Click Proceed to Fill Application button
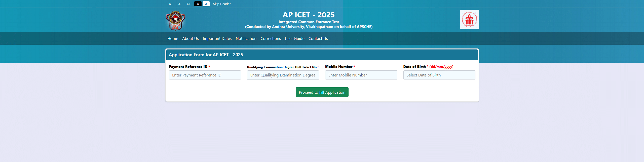Image resolution: width=644 pixels, height=162 pixels. [x=322, y=92]
